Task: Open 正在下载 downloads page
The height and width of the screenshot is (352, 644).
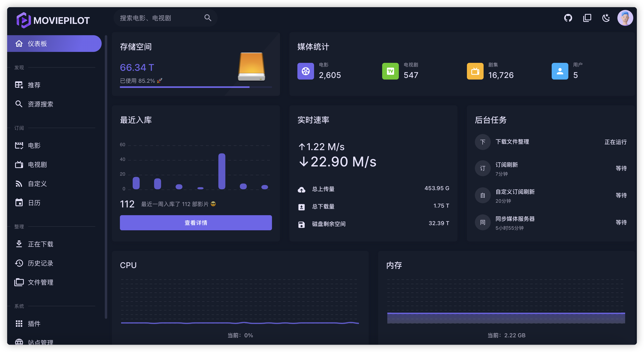Action: tap(40, 244)
